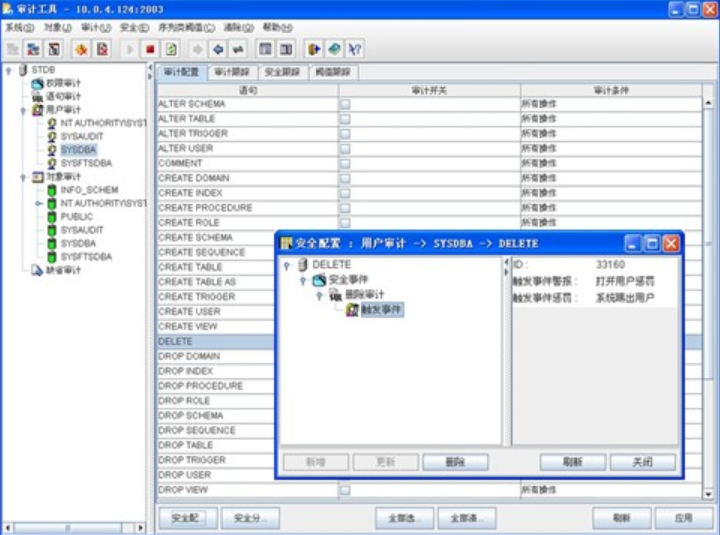Toggle the ALTER SCHEMA audit switch checkbox

(345, 104)
